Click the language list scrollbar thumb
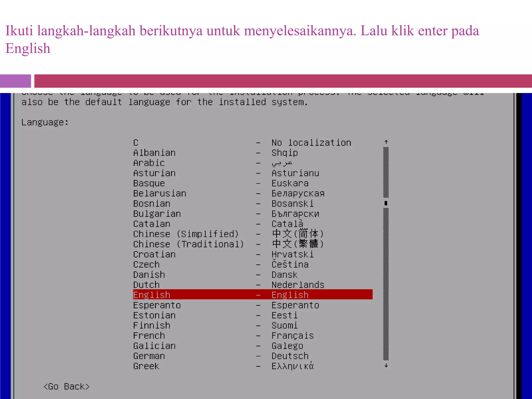 [386, 203]
